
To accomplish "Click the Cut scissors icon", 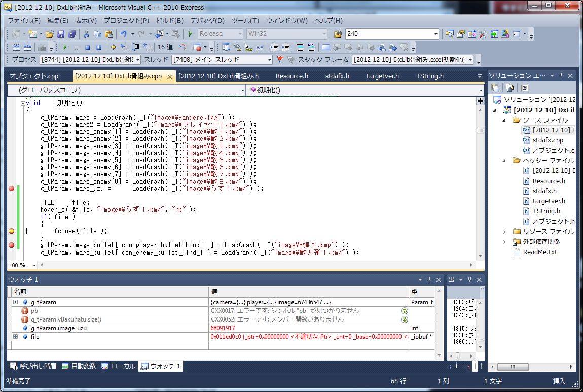I will (x=86, y=34).
